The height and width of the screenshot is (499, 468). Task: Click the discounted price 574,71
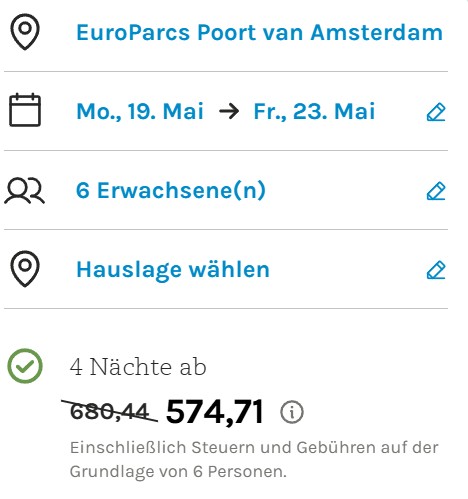(215, 412)
